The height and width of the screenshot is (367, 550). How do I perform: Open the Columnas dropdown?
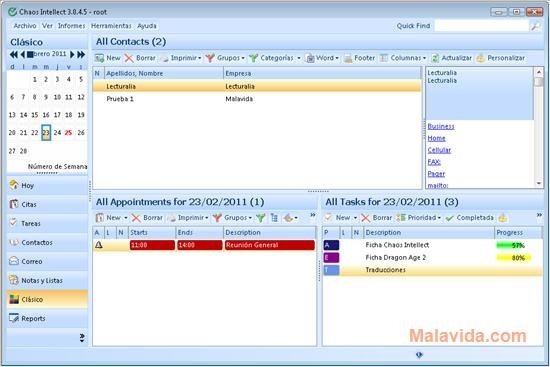pyautogui.click(x=403, y=58)
